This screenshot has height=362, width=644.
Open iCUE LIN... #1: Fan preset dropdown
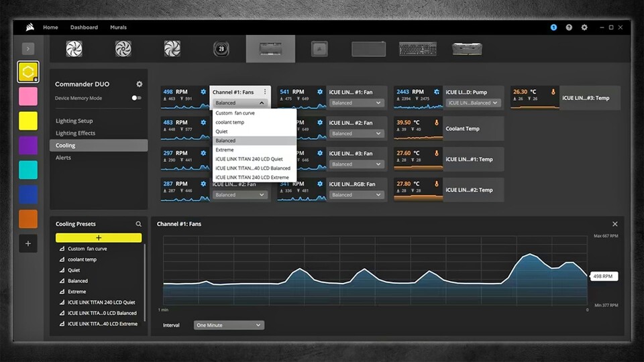tap(356, 103)
